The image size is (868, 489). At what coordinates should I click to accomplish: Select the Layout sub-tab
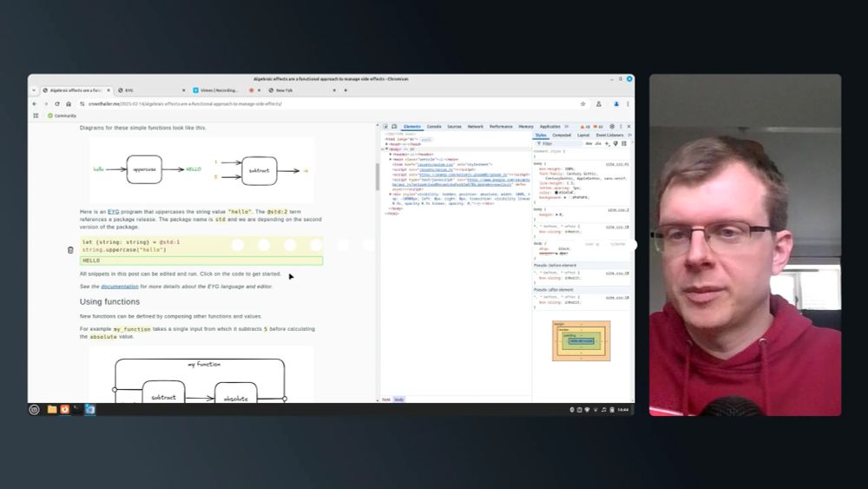(583, 135)
